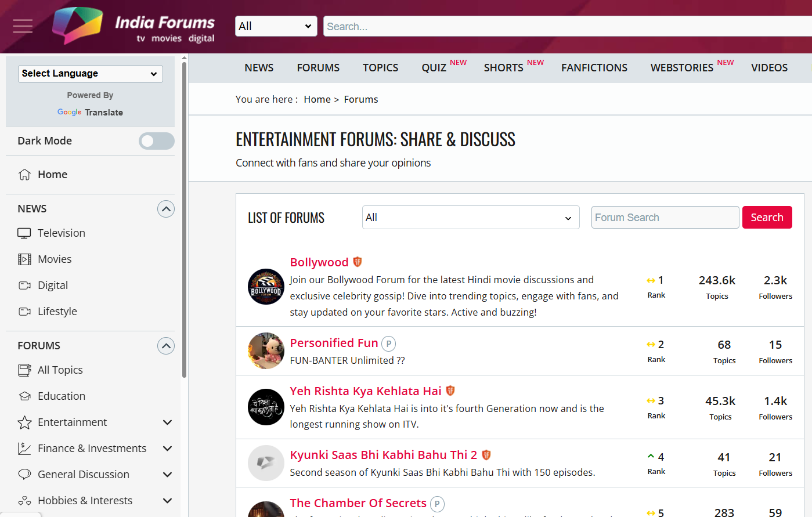Open the hamburger menu icon
Image resolution: width=812 pixels, height=517 pixels.
tap(23, 26)
